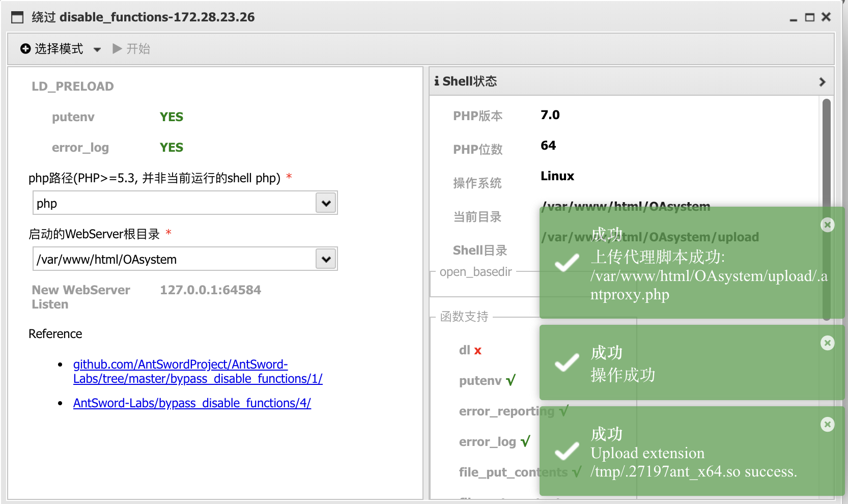Expand the php path dropdown arrow
Image resolution: width=848 pixels, height=504 pixels.
coord(326,203)
